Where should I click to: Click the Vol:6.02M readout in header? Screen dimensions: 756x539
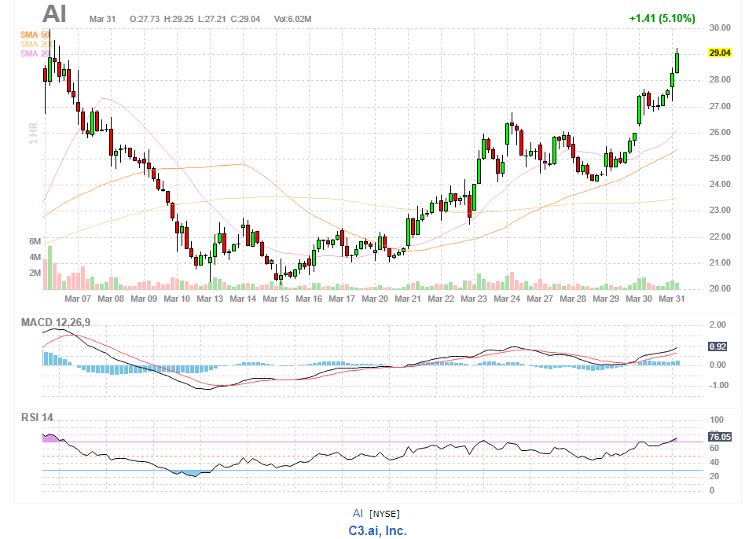pos(292,18)
